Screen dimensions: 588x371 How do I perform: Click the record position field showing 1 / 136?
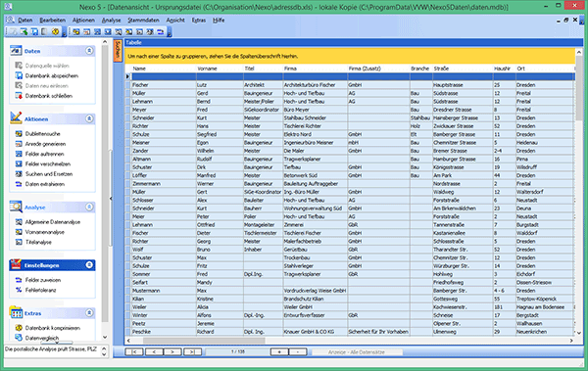pyautogui.click(x=238, y=351)
